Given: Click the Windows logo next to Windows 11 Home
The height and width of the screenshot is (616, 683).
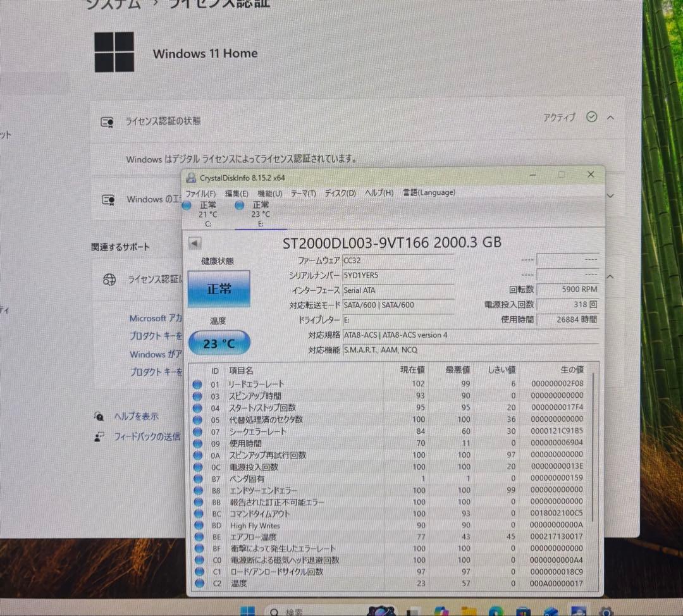Looking at the screenshot, I should [114, 52].
